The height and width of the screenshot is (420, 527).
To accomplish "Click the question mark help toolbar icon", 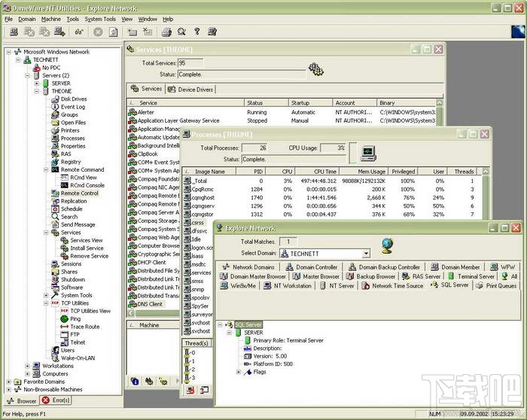I will [x=197, y=32].
